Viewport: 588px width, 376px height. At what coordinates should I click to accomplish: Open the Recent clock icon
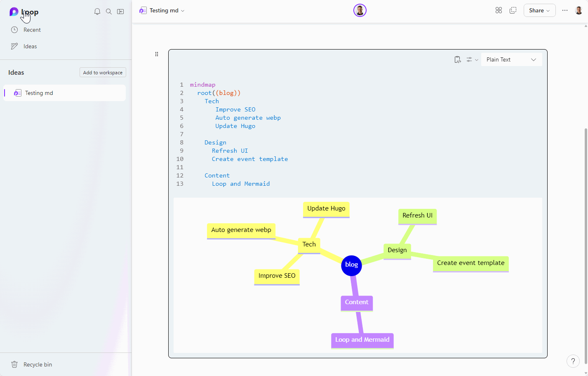coord(14,30)
